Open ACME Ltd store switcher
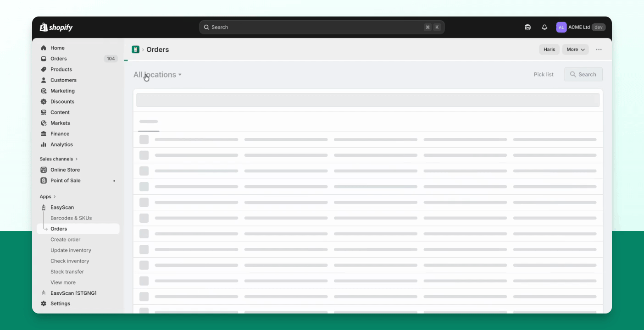Viewport: 644px width, 330px height. coord(581,27)
